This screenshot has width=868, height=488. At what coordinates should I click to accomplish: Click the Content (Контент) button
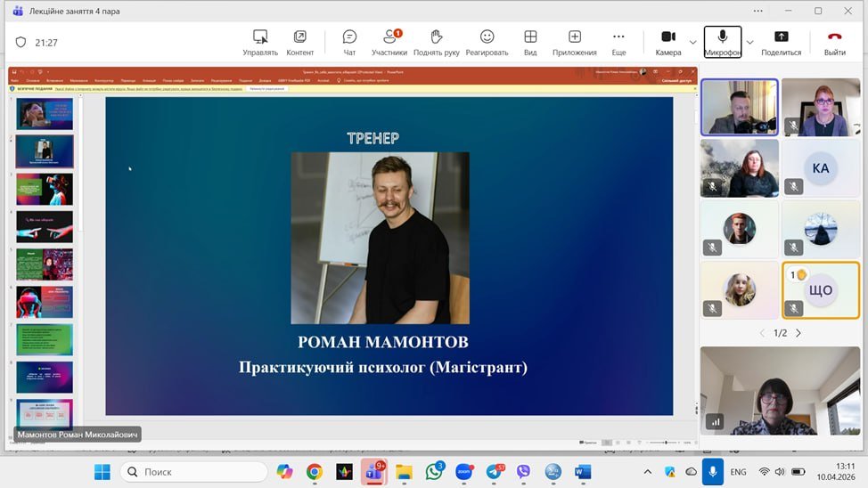[x=300, y=42]
